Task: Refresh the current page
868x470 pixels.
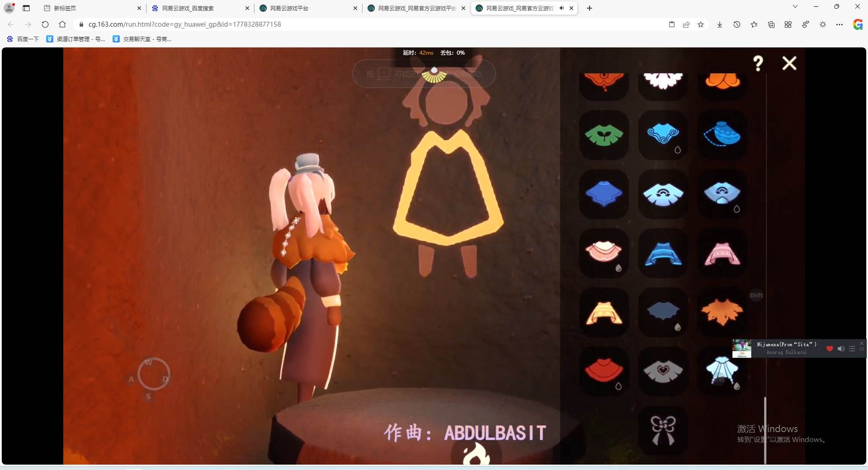Action: [x=45, y=24]
